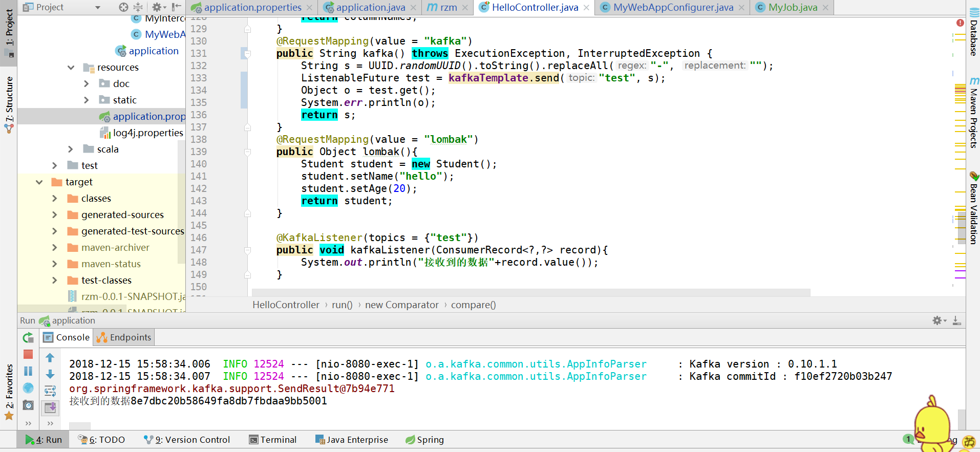Open the Terminal tool window

(273, 440)
